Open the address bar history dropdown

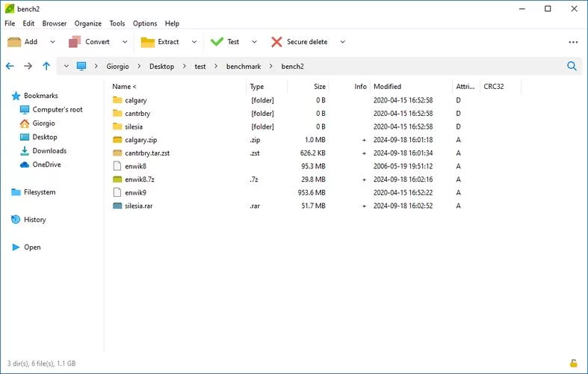click(x=66, y=66)
